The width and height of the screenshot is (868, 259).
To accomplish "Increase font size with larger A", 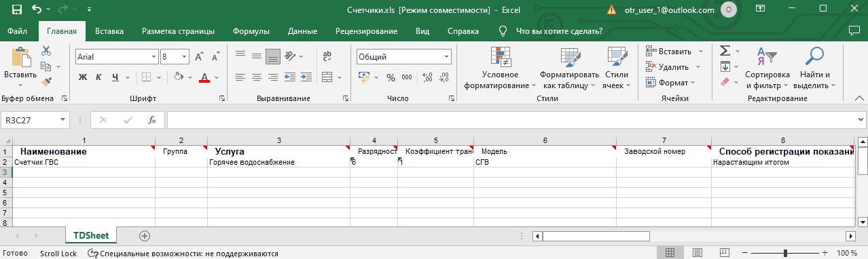I will tap(199, 58).
